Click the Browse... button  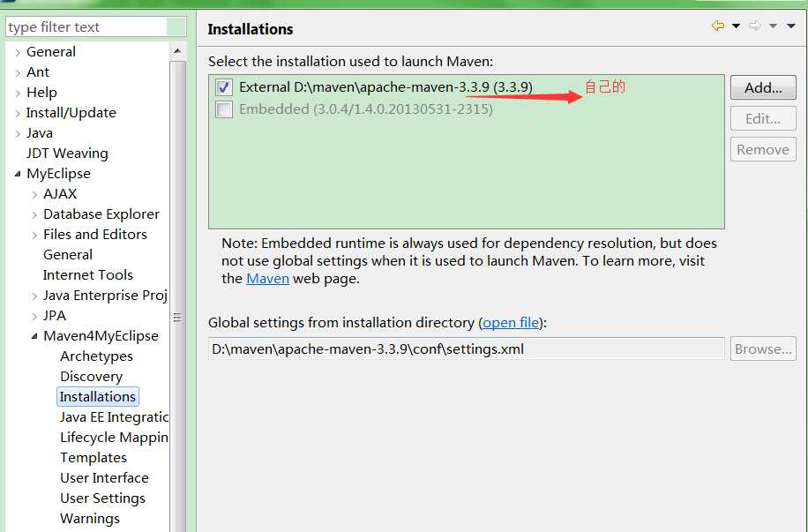tap(763, 349)
